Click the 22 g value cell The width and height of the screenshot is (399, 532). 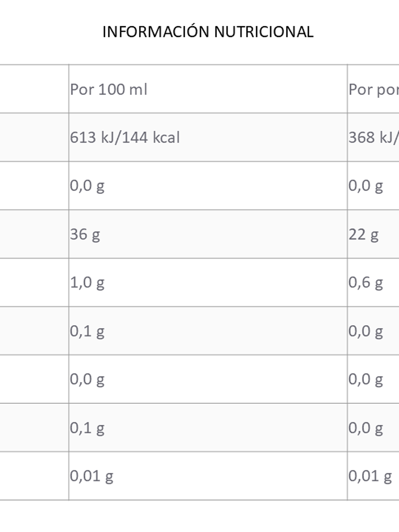363,234
